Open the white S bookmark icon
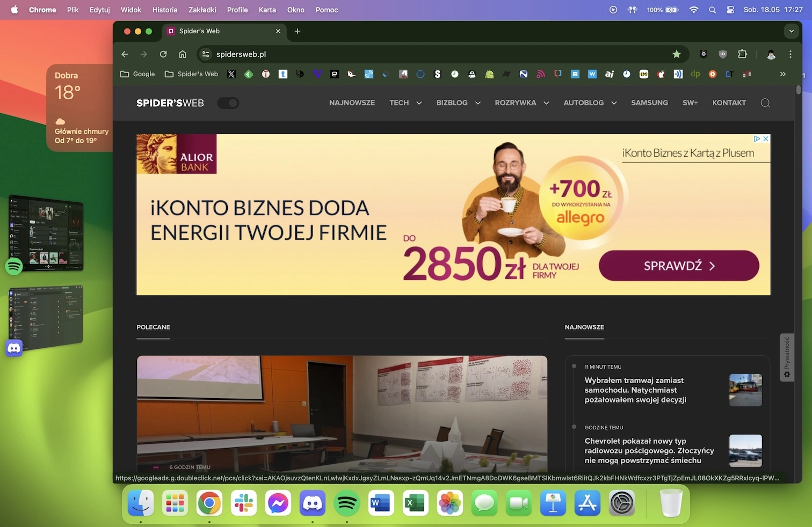 pos(438,74)
